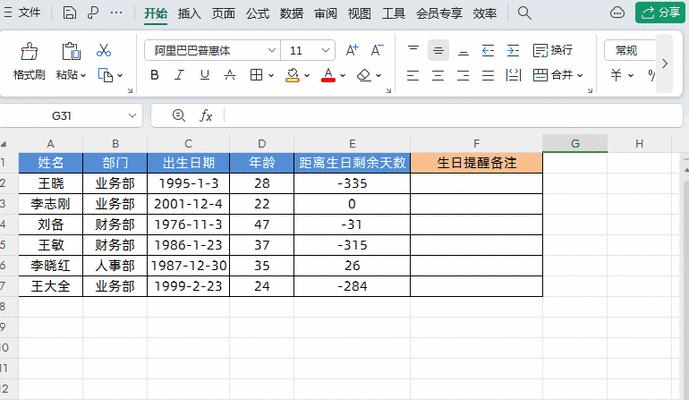This screenshot has width=689, height=400.
Task: Click the distributed alignment icon
Action: pos(513,75)
